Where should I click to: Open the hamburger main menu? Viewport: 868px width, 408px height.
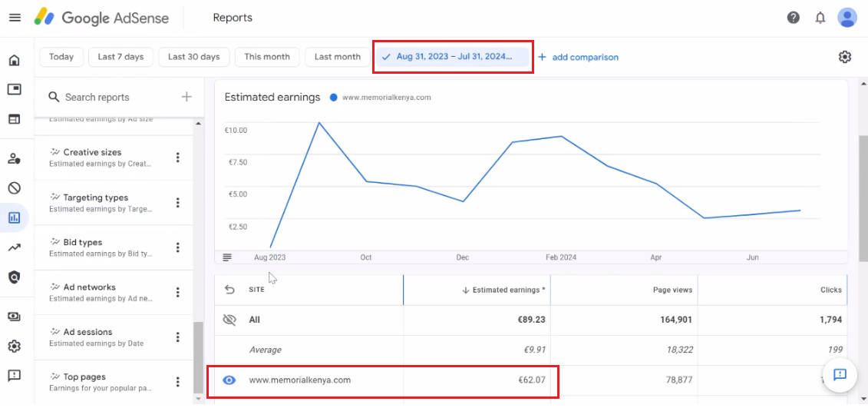[x=15, y=18]
